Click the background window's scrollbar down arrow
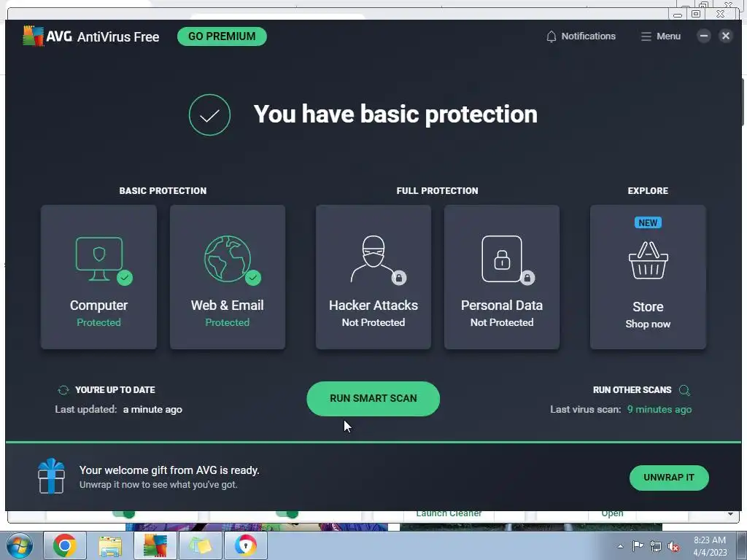Screen dimensions: 747x560 (x=730, y=514)
